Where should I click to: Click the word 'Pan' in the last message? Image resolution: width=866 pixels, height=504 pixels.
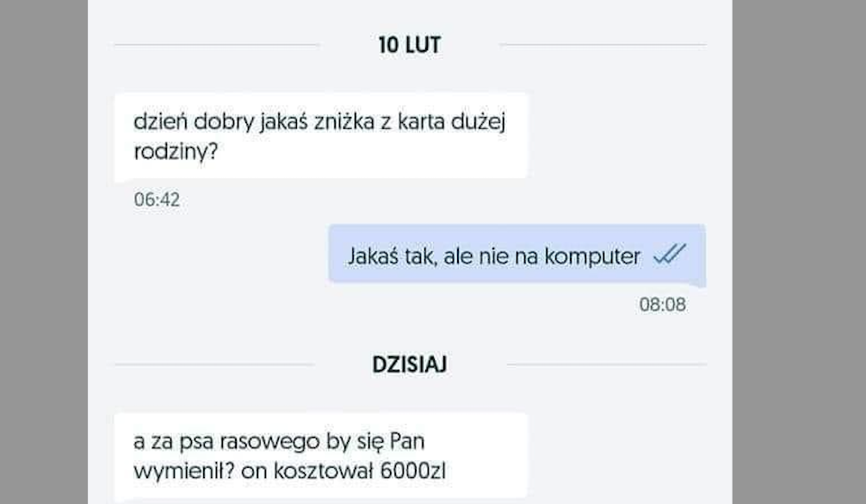[x=407, y=441]
